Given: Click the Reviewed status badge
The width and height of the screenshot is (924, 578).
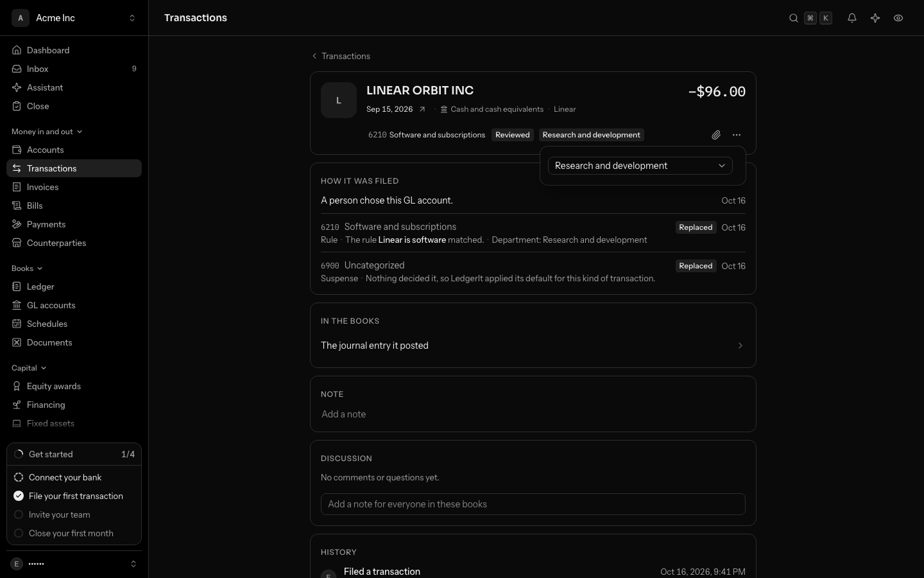Looking at the screenshot, I should pos(513,135).
